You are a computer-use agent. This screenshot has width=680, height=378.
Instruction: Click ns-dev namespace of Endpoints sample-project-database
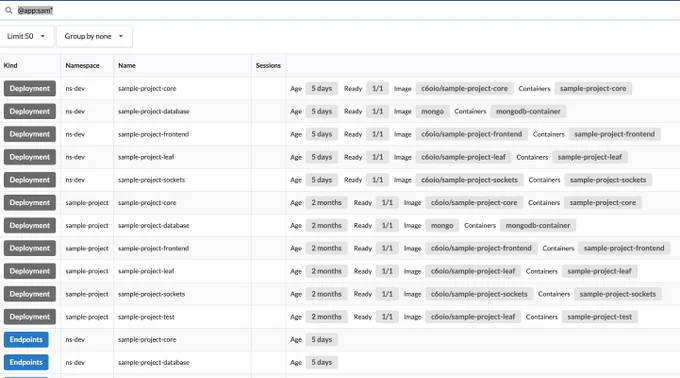pos(75,362)
